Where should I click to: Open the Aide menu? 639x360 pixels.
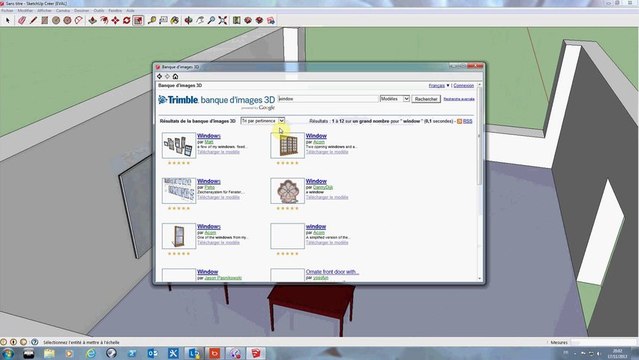coord(130,11)
